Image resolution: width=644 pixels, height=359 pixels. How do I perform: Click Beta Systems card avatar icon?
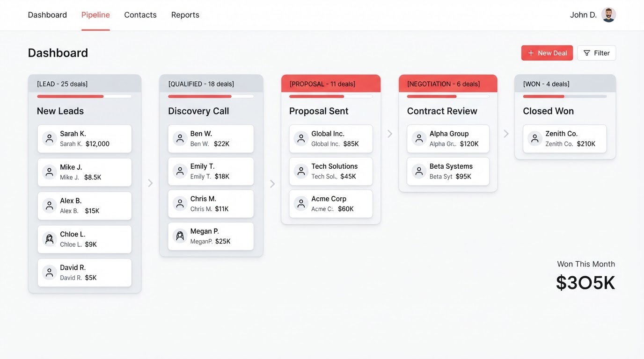point(419,171)
